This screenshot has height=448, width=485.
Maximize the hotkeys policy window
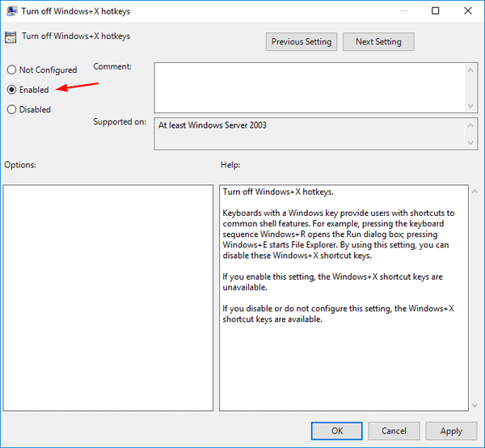[436, 11]
